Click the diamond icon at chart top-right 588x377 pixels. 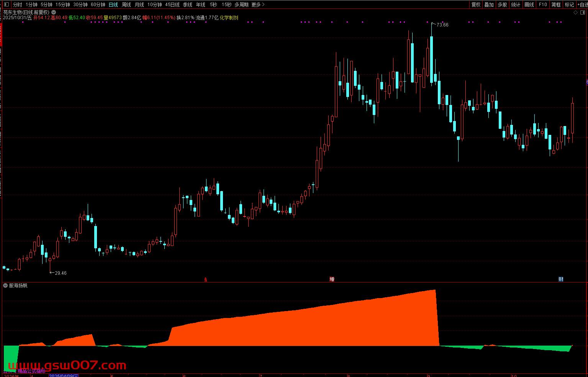click(575, 13)
